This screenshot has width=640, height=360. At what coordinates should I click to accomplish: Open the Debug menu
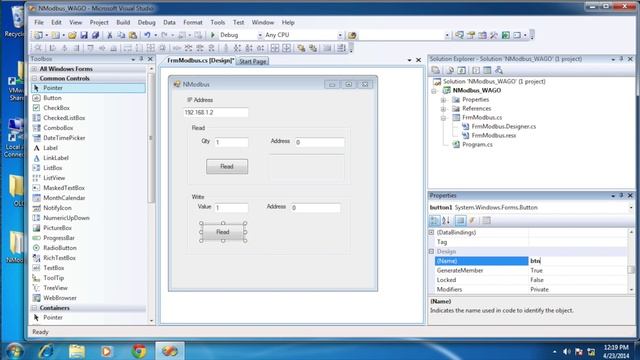pos(147,22)
